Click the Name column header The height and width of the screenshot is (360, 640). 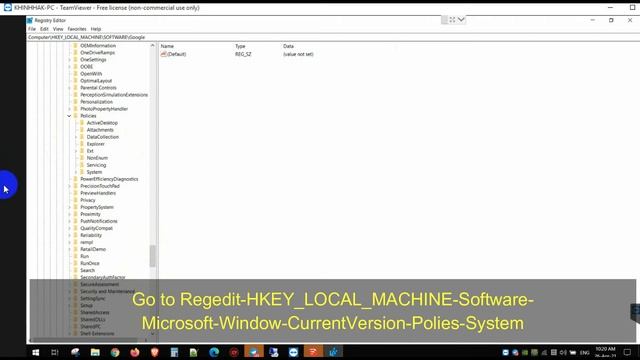[x=167, y=46]
